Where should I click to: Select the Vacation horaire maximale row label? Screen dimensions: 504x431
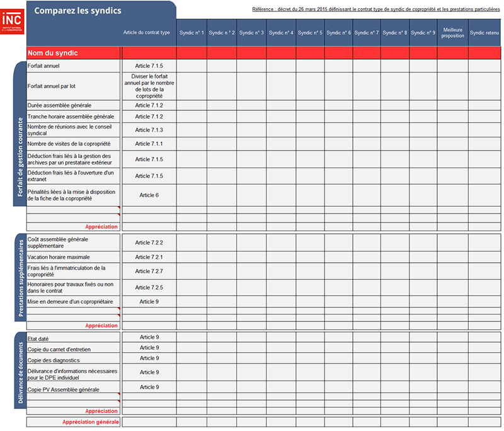59,257
